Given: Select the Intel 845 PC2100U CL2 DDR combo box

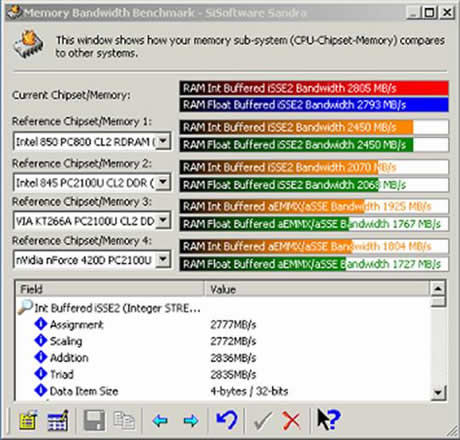Looking at the screenshot, I should (92, 182).
